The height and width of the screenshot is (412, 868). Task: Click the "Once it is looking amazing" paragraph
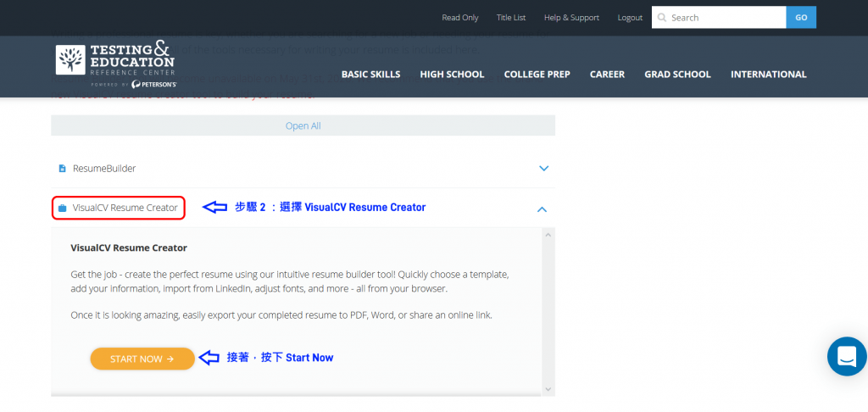(281, 315)
